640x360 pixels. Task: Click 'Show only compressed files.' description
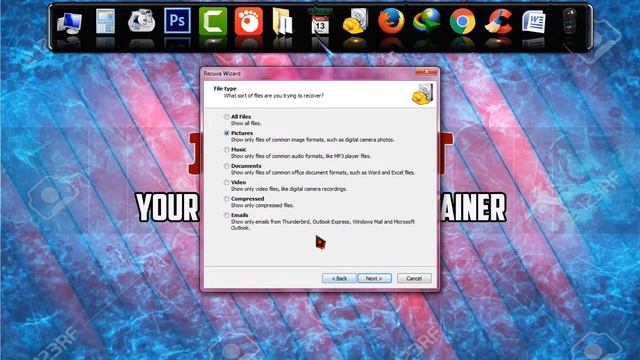[262, 205]
